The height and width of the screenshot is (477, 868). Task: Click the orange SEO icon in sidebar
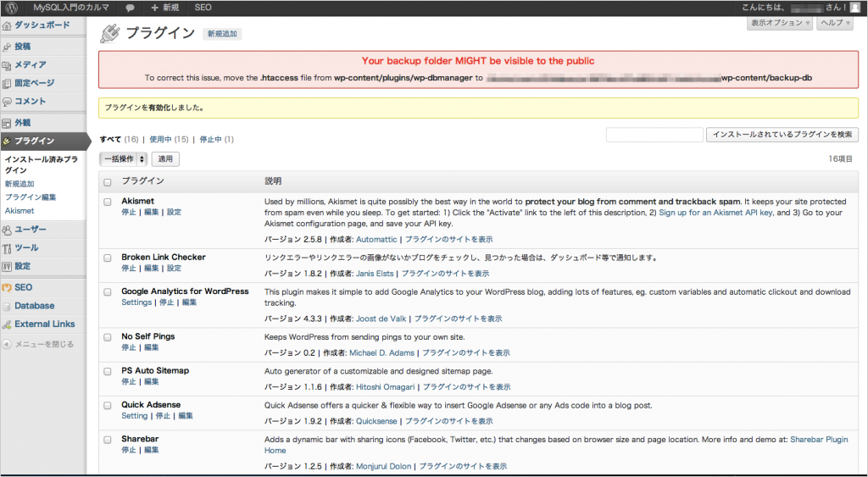point(7,288)
